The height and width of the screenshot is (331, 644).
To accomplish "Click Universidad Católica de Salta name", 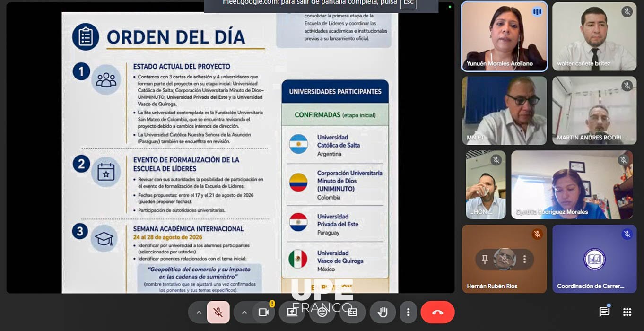I will pyautogui.click(x=339, y=141).
